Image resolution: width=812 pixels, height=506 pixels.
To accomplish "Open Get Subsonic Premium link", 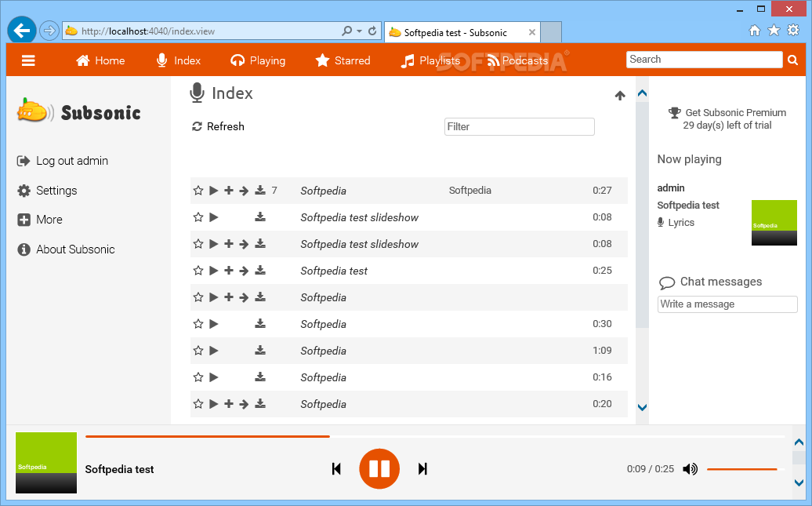I will (x=735, y=112).
